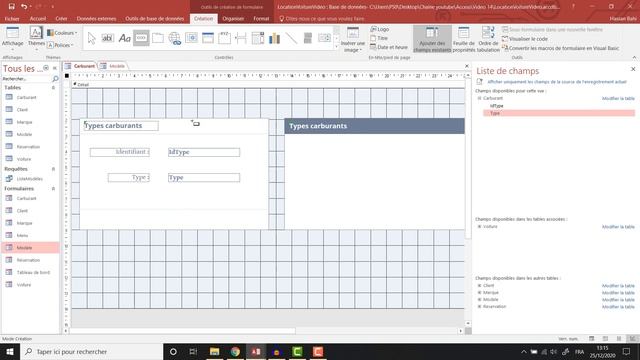Open the Fichier menu
Image resolution: width=640 pixels, height=360 pixels.
12,18
